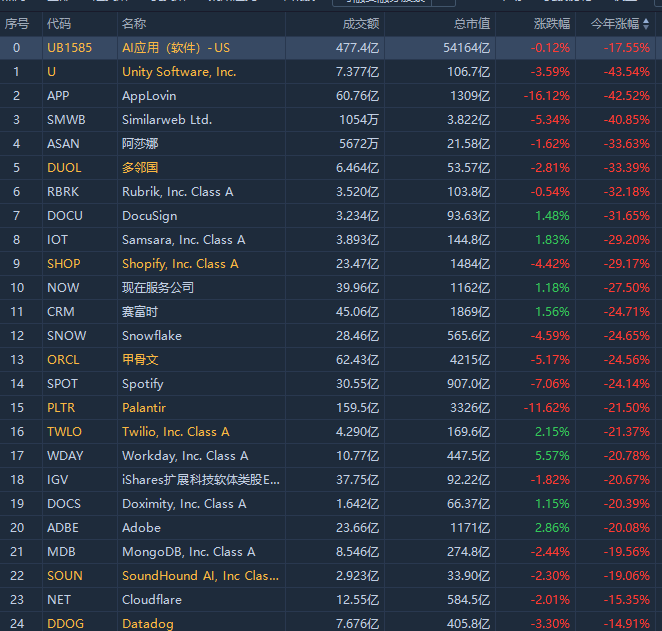The height and width of the screenshot is (631, 662).
Task: Select the SHOP ticker code
Action: 63,264
